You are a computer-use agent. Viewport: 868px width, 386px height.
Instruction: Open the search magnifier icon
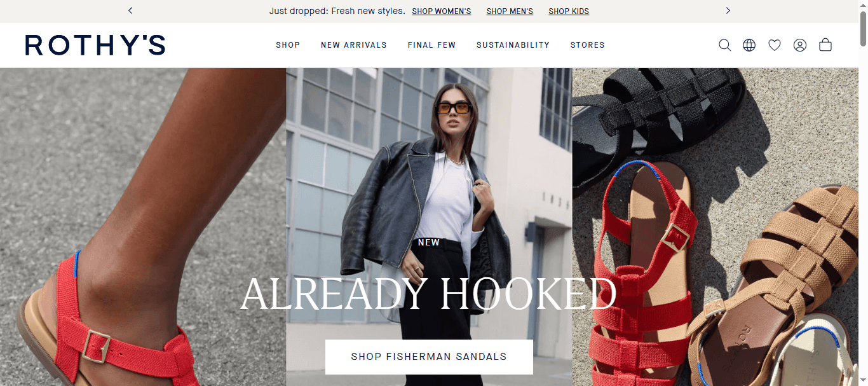[x=724, y=45]
